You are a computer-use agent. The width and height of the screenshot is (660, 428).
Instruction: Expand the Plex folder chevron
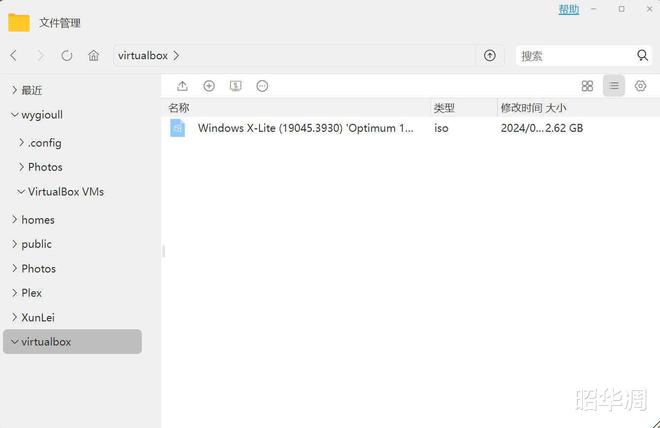14,292
